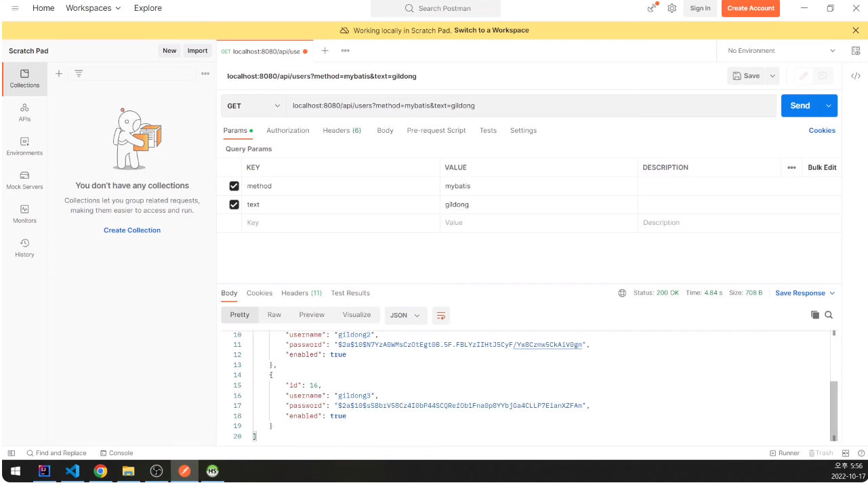868x483 pixels.
Task: Click the filter icon in the collections panel
Action: [79, 73]
